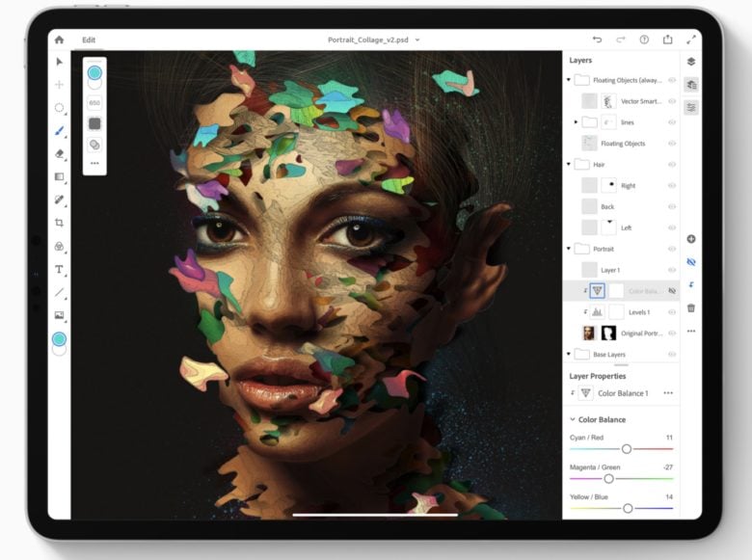Viewport: 752px width, 560px height.
Task: Open the Help question mark icon
Action: click(644, 40)
